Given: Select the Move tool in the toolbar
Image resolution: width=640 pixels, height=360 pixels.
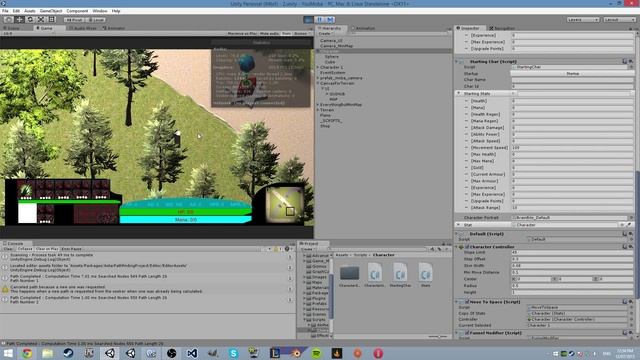Looking at the screenshot, I should click(19, 20).
